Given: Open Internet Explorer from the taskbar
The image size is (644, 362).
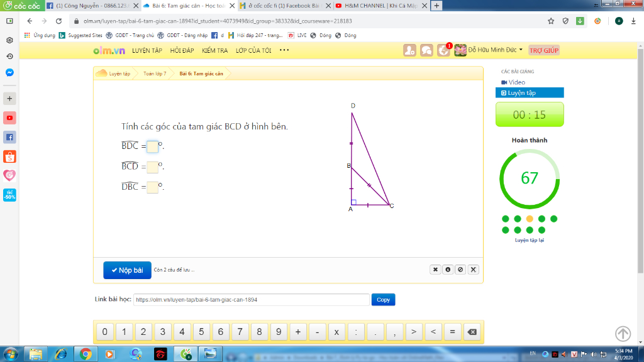Looking at the screenshot, I should point(61,354).
